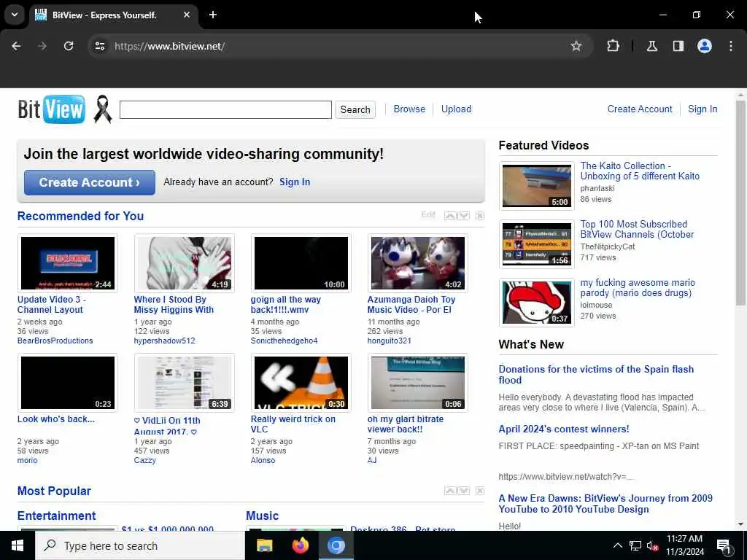The width and height of the screenshot is (747, 560).
Task: Close the BitView browser tab
Action: (187, 15)
